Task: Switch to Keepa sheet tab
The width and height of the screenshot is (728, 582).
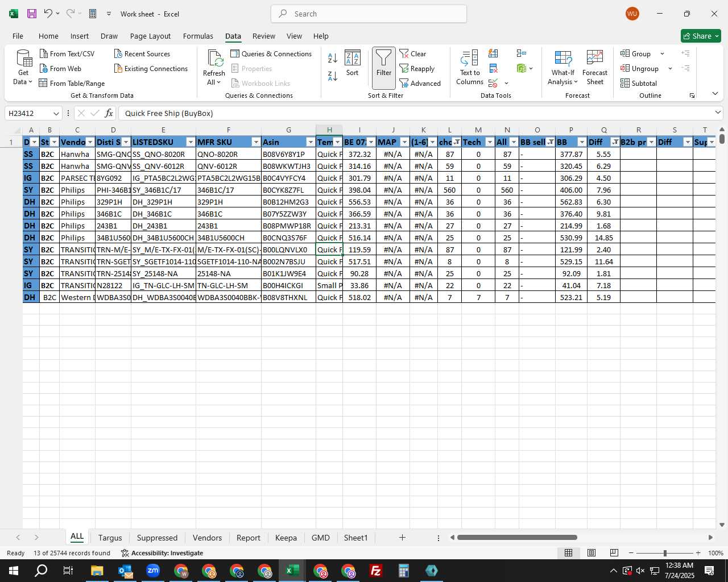Action: point(286,538)
